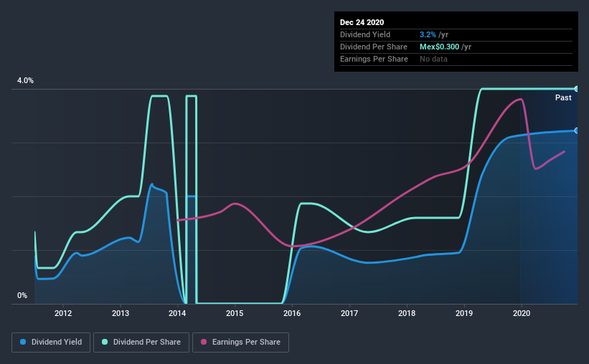This screenshot has height=364, width=589.
Task: Click the pink Earnings Per Share legend dot
Action: point(204,342)
